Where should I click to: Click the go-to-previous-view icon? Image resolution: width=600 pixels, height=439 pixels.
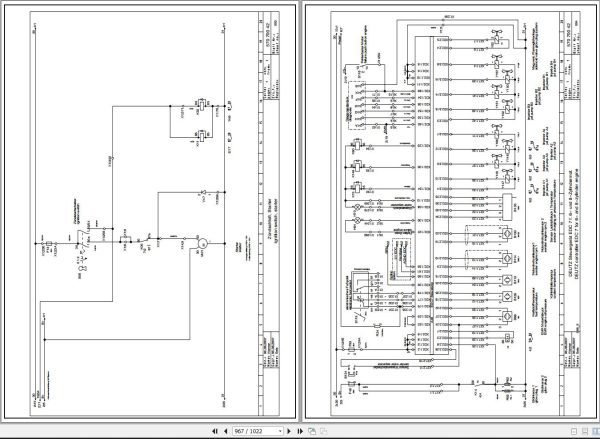(312, 431)
